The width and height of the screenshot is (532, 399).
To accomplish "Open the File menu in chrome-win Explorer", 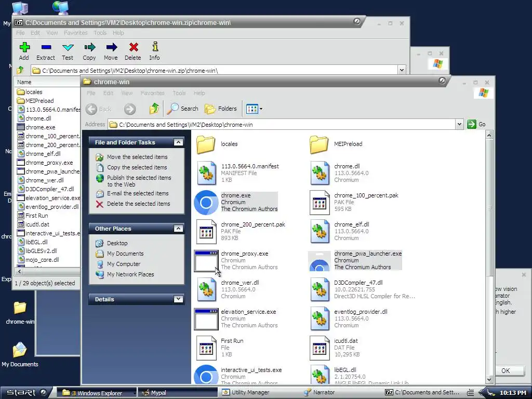I will (x=91, y=93).
